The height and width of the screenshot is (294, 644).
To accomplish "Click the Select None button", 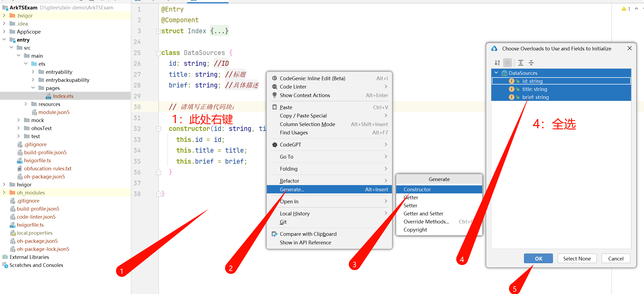I will [577, 258].
